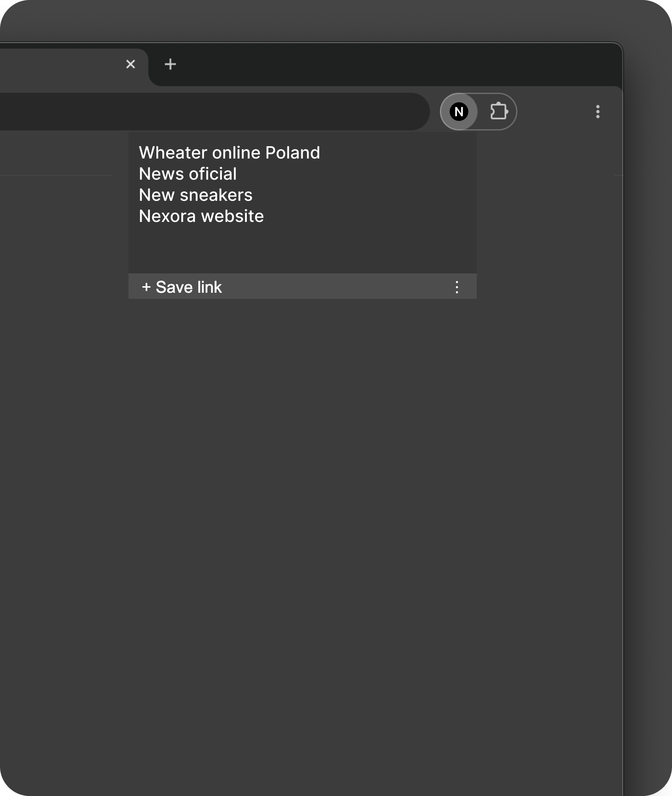This screenshot has height=796, width=672.
Task: Focus the browser address bar
Action: click(x=215, y=112)
